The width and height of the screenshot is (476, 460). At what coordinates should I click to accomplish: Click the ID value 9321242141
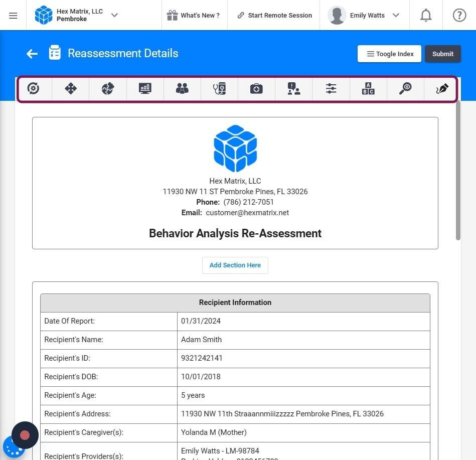click(x=202, y=358)
